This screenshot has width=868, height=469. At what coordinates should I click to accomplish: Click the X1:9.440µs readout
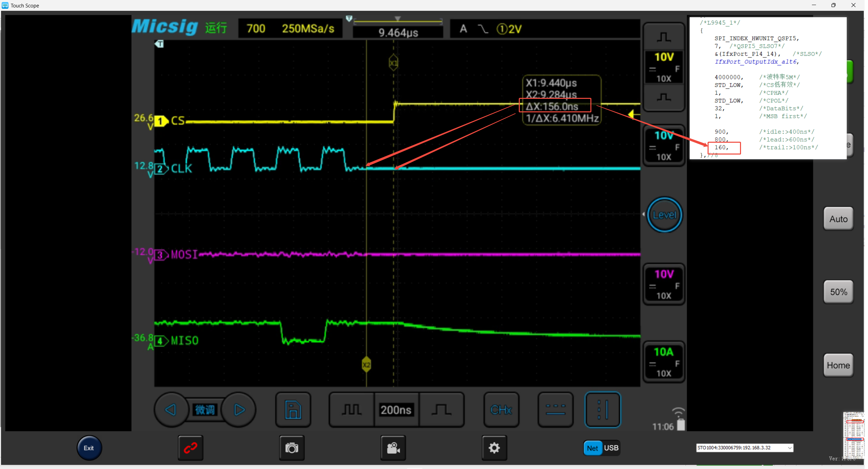point(551,83)
